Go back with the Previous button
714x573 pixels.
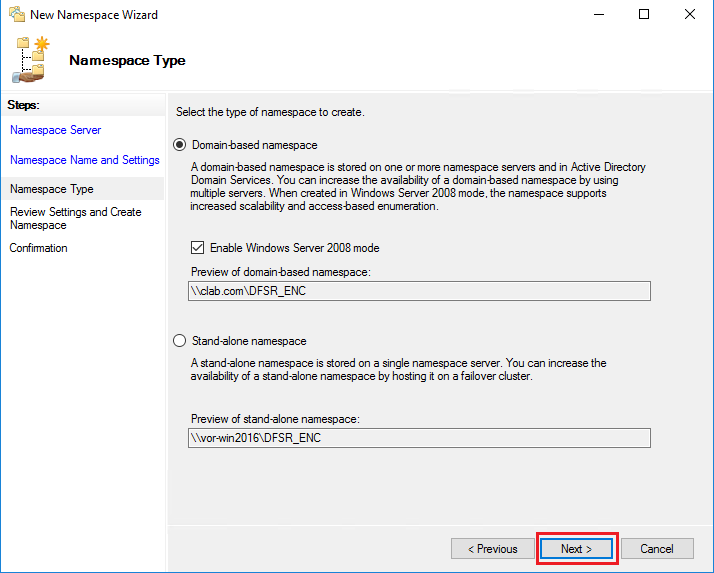click(x=492, y=549)
